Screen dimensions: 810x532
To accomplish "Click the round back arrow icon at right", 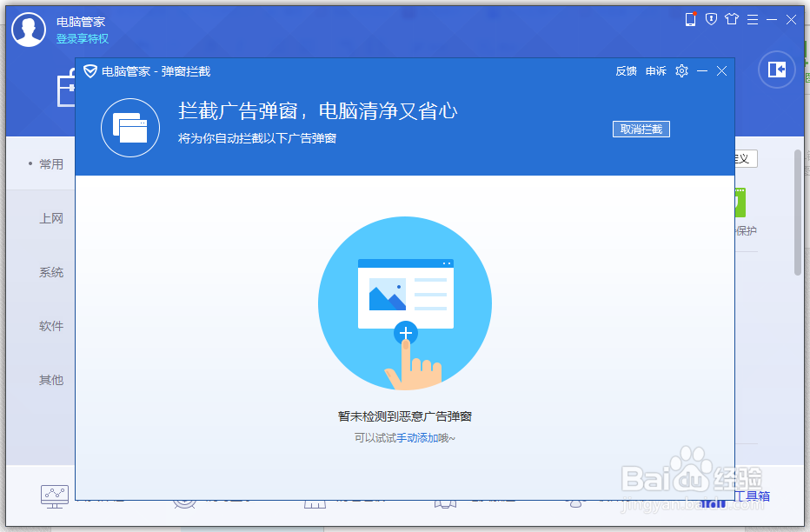I will [x=776, y=70].
